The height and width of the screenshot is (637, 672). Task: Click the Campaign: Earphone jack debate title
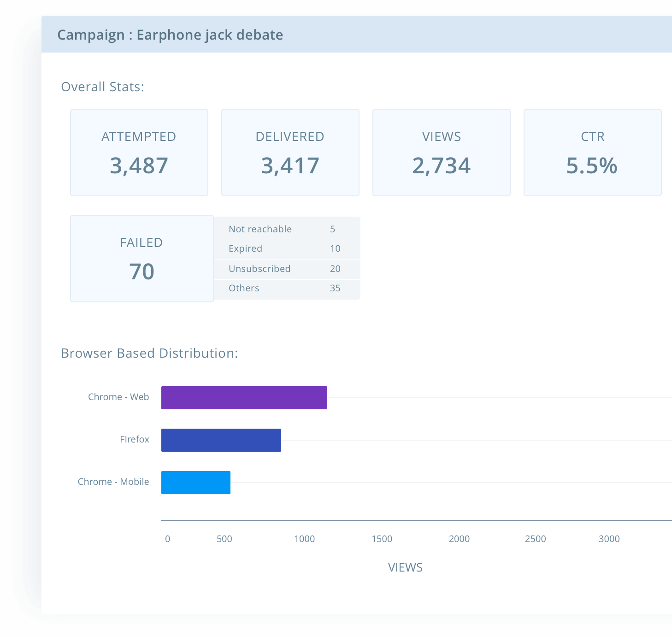170,35
